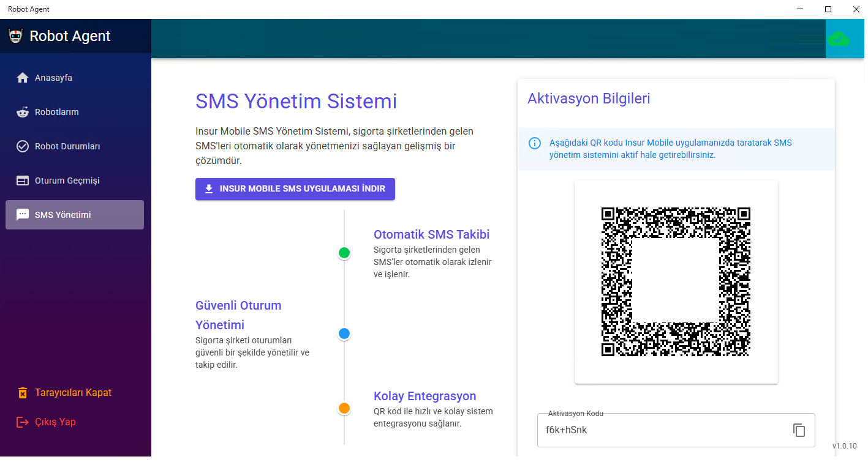Click the Tarayıcıları Kapat browser-close icon

pyautogui.click(x=23, y=392)
